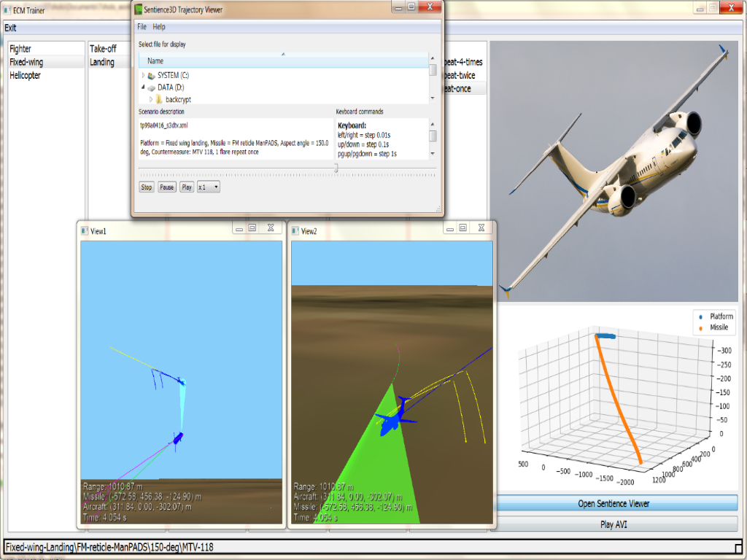The image size is (747, 560).
Task: Click the Sentience3D Trajectory Viewer title bar icon
Action: [139, 9]
